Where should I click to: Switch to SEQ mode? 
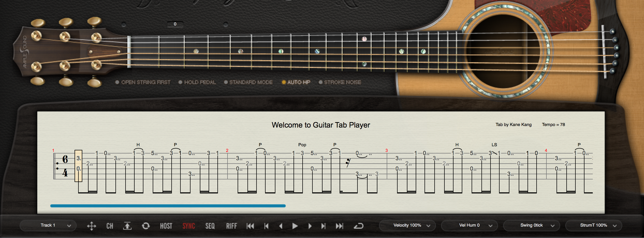coord(210,226)
